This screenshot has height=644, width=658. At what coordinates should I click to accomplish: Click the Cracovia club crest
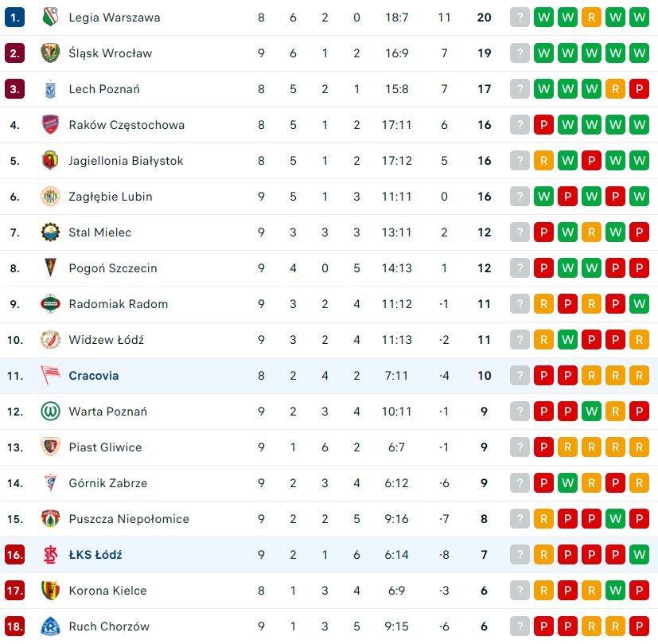(50, 376)
